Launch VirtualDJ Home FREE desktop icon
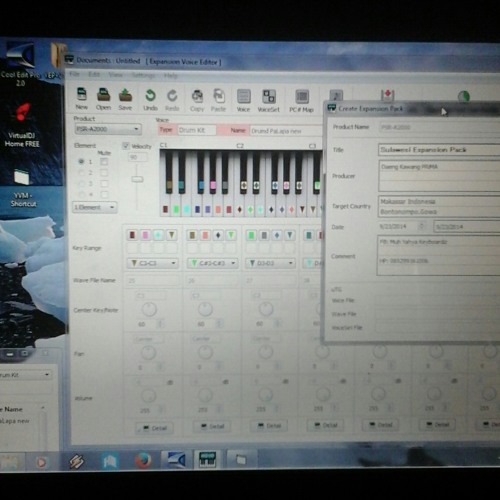 [22, 125]
